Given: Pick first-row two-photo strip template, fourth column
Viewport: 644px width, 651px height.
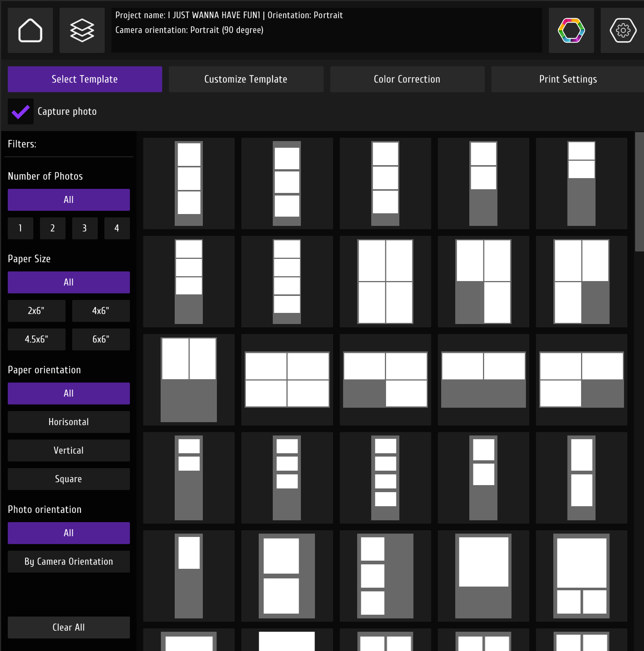Looking at the screenshot, I should 483,184.
